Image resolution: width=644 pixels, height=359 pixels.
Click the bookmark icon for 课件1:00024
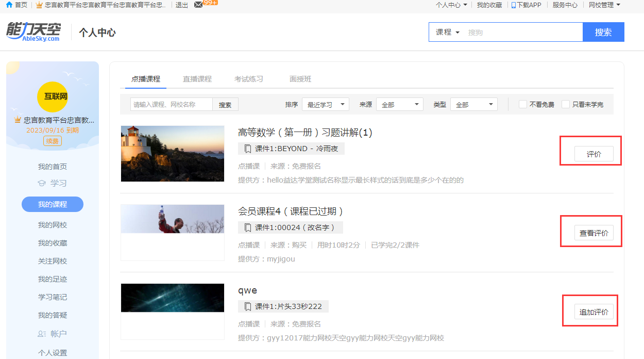[248, 227]
